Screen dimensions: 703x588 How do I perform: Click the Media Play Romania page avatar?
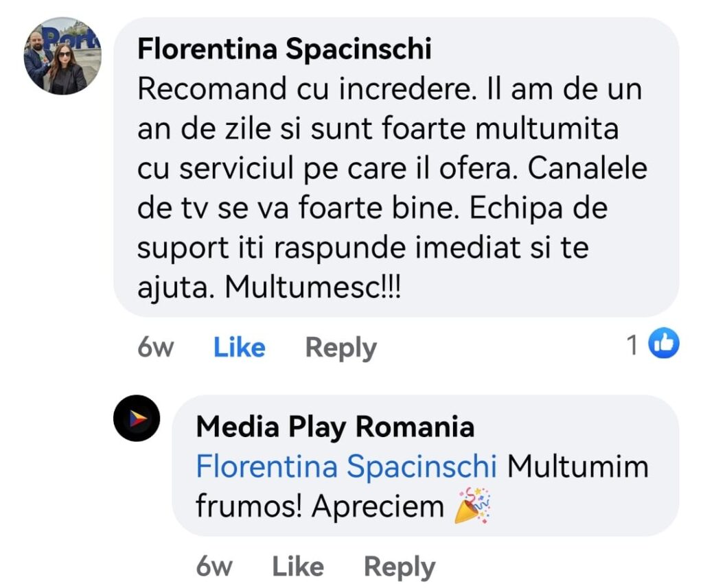(x=137, y=418)
